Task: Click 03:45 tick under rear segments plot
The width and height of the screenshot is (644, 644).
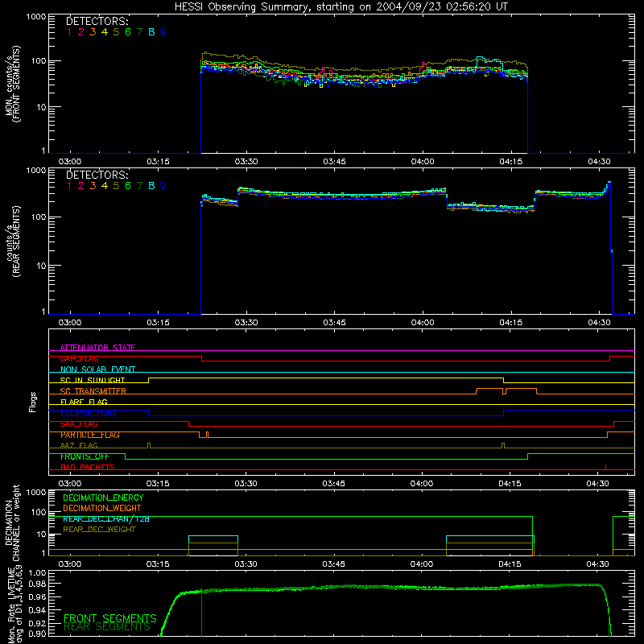Action: click(x=334, y=323)
